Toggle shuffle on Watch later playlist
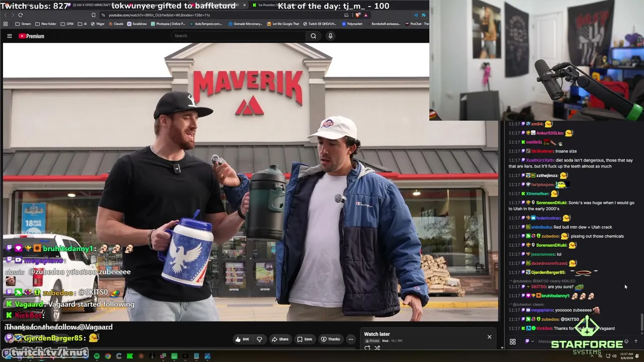The width and height of the screenshot is (644, 362). coord(377,348)
